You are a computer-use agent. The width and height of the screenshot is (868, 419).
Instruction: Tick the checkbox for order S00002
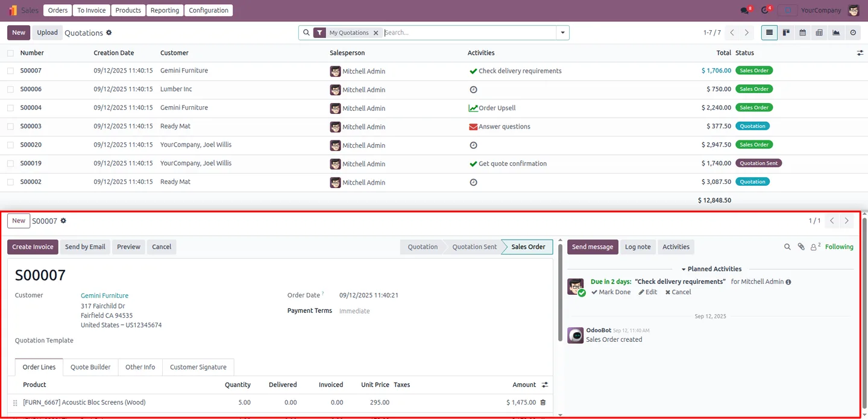click(x=10, y=182)
